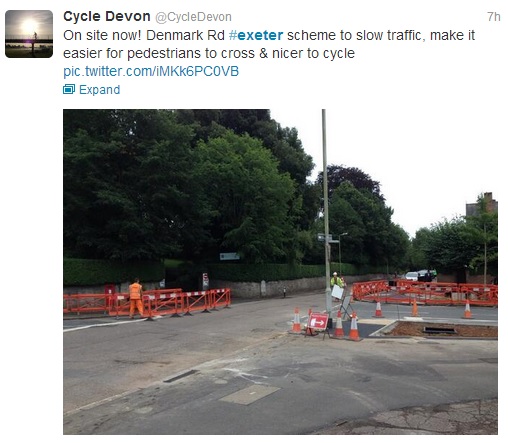Open the pic.twitter.com/iMKk6PC0VB link

pyautogui.click(x=151, y=71)
